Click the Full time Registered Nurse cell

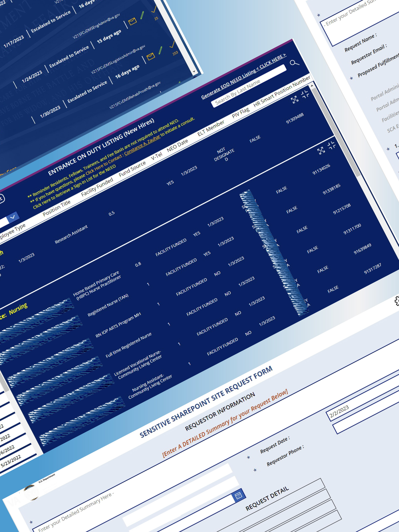[129, 345]
